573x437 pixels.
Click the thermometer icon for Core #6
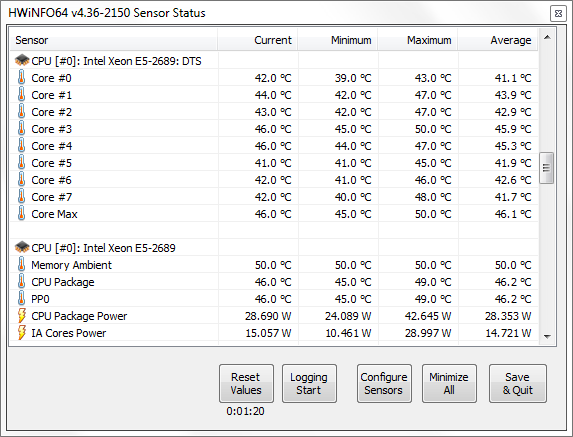tap(22, 179)
